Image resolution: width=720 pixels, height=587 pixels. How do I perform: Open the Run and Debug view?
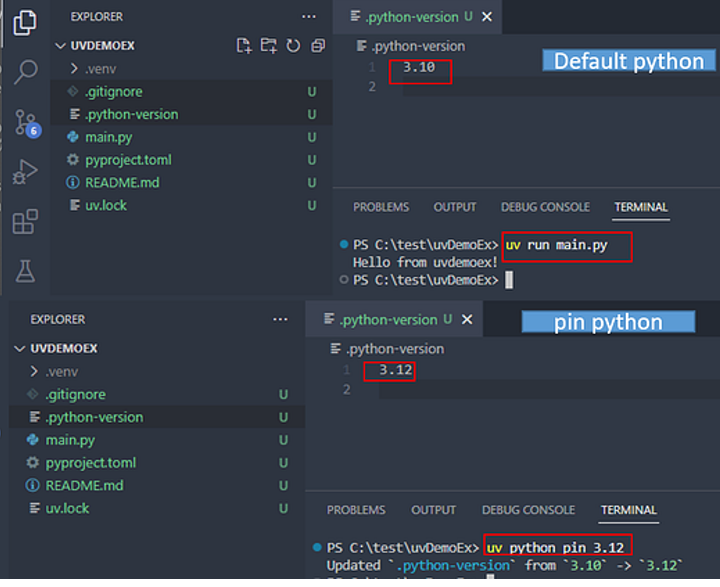[x=25, y=172]
